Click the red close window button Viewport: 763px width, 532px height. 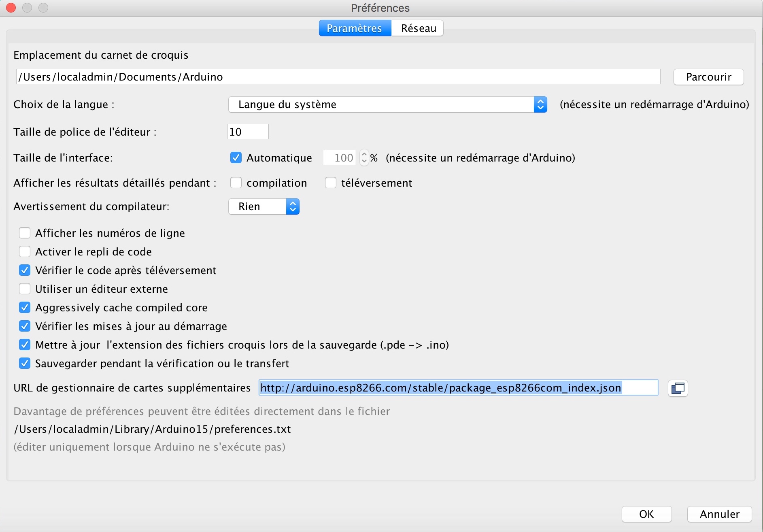point(11,8)
